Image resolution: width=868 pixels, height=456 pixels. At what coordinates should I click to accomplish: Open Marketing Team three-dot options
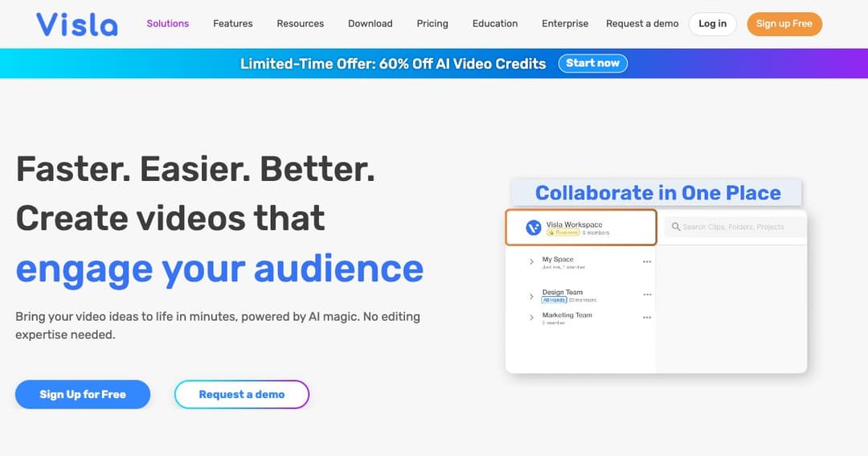[647, 318]
